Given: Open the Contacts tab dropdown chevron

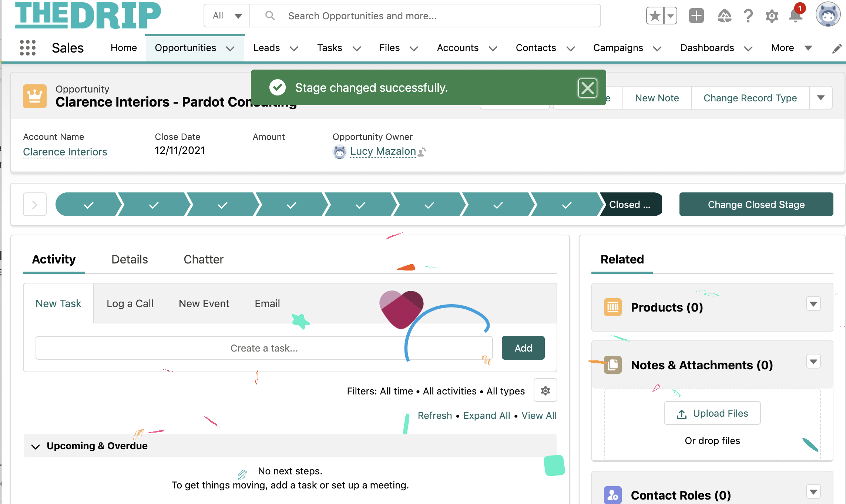Looking at the screenshot, I should pos(571,48).
